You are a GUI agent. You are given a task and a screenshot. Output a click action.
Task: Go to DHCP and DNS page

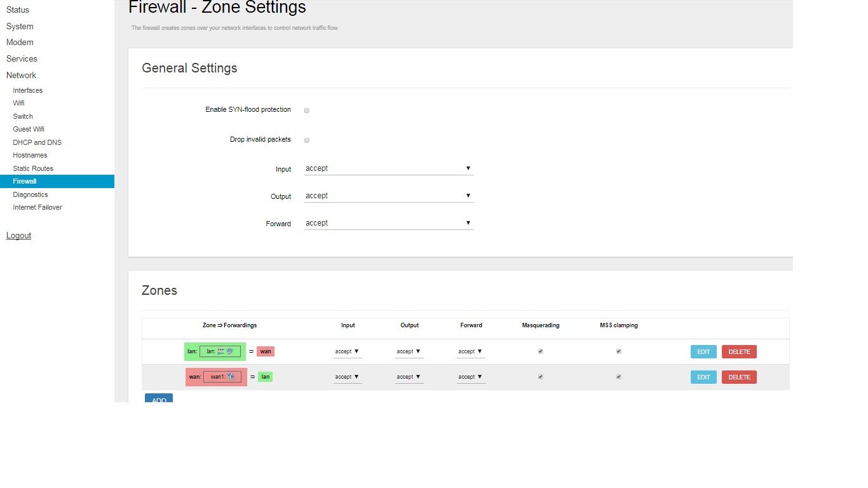37,142
